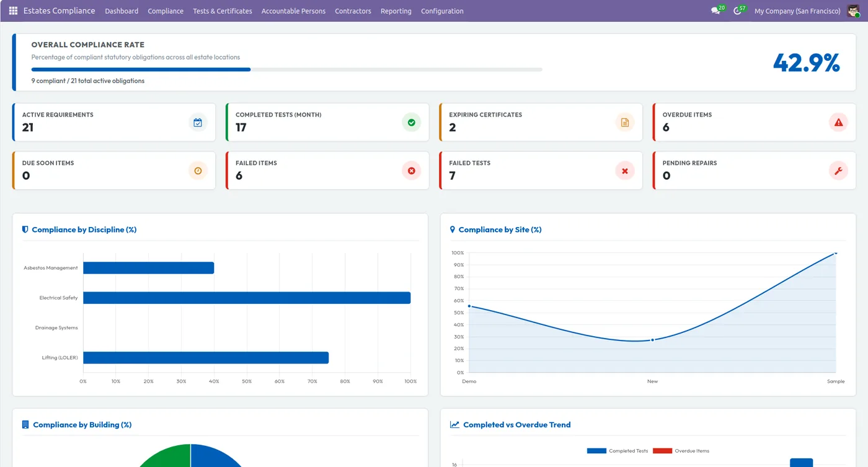Open the user avatar menu

[853, 11]
